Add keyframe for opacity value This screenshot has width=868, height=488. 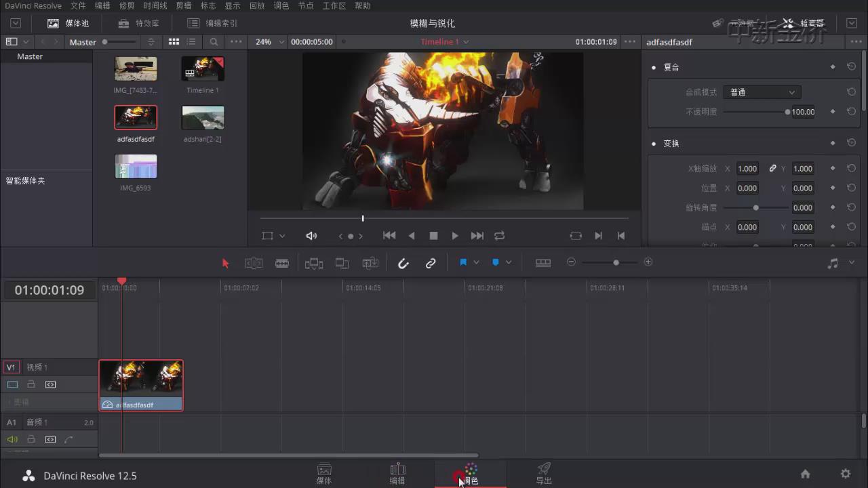(833, 112)
